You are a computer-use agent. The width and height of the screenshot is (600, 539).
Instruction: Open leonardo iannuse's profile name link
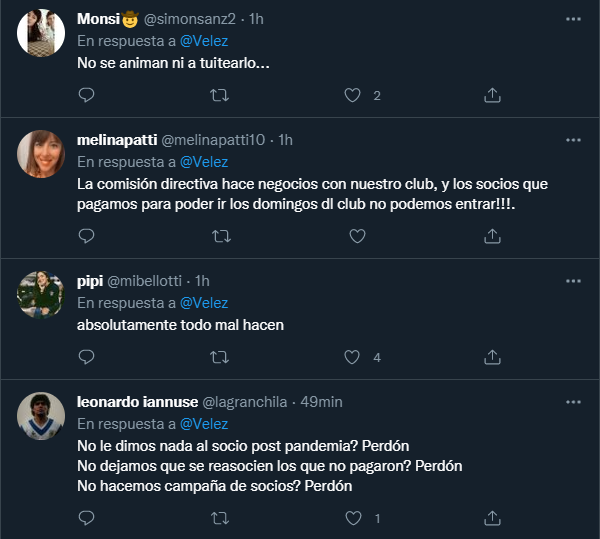137,401
